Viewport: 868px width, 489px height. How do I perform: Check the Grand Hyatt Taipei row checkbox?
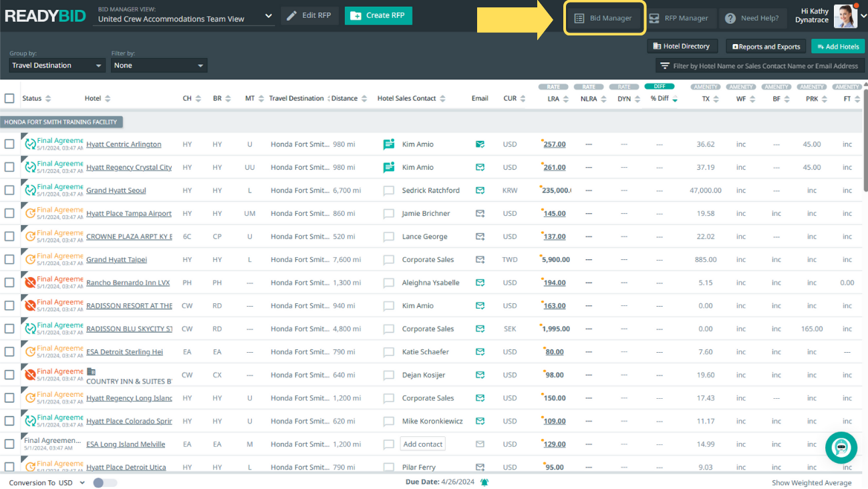click(9, 259)
